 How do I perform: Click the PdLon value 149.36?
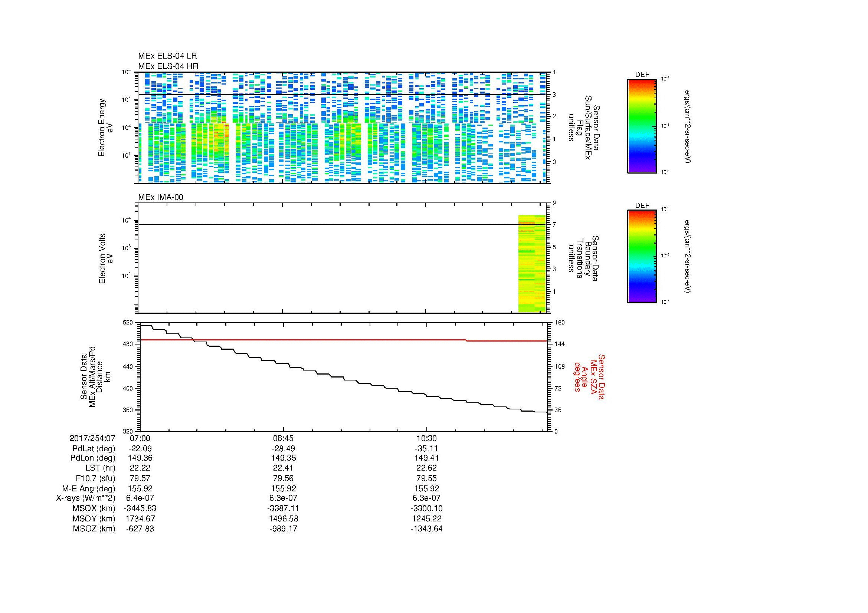tap(140, 458)
